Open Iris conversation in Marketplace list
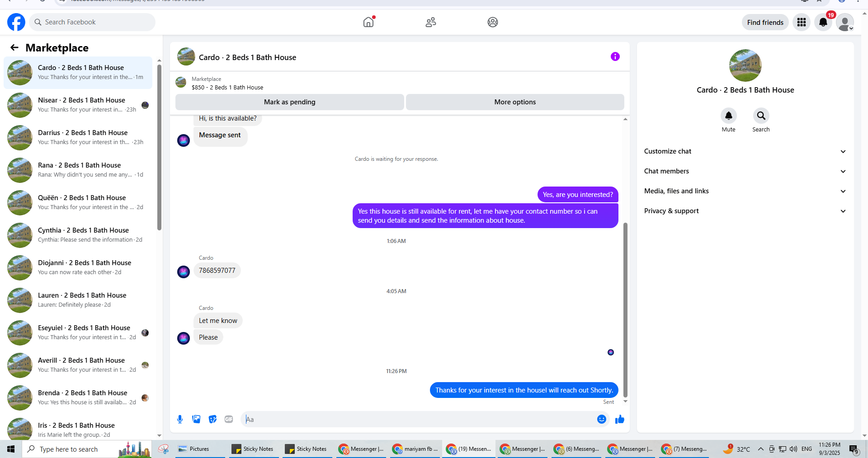 (x=78, y=428)
